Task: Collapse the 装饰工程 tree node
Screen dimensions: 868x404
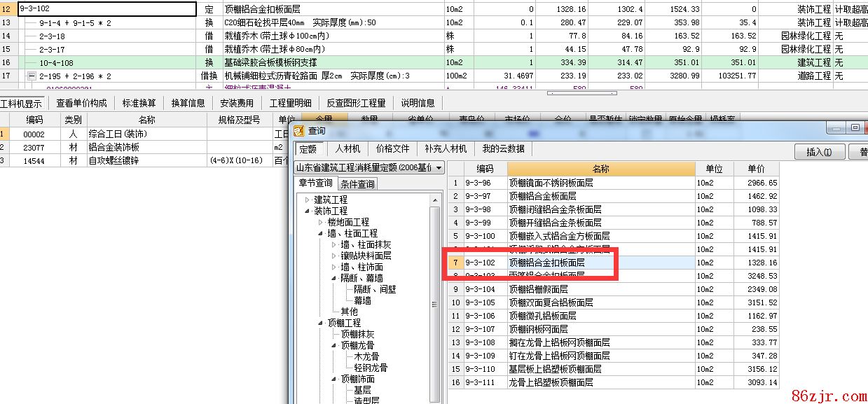Action: 307,211
